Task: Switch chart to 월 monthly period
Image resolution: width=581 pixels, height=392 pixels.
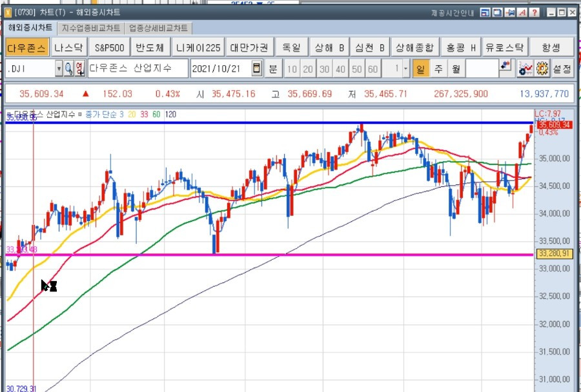Action: click(456, 69)
